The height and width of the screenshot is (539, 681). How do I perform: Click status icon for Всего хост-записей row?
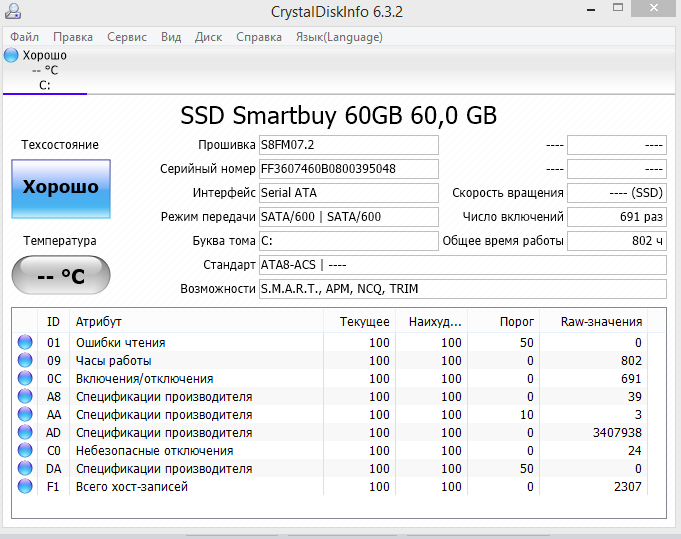(25, 487)
